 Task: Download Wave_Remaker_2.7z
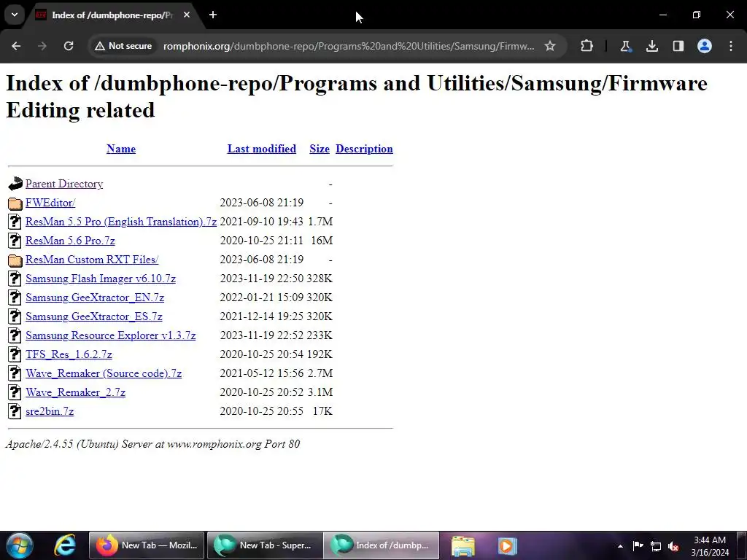(x=75, y=392)
